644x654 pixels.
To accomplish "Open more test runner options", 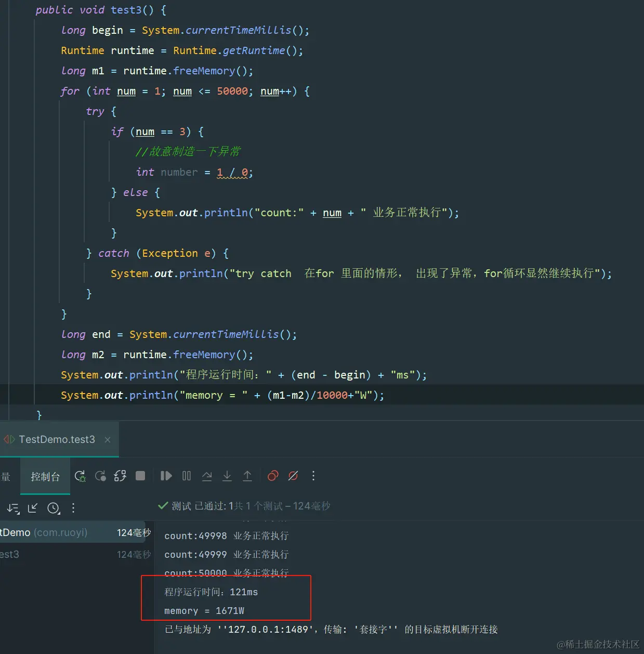I will pyautogui.click(x=73, y=508).
